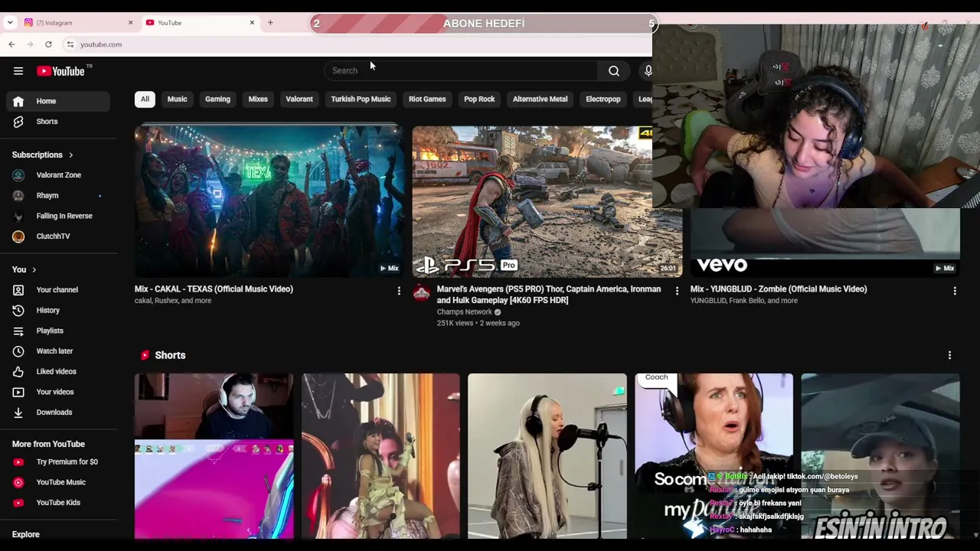The image size is (980, 551).
Task: Expand the Subscriptions section chevron
Action: point(71,155)
